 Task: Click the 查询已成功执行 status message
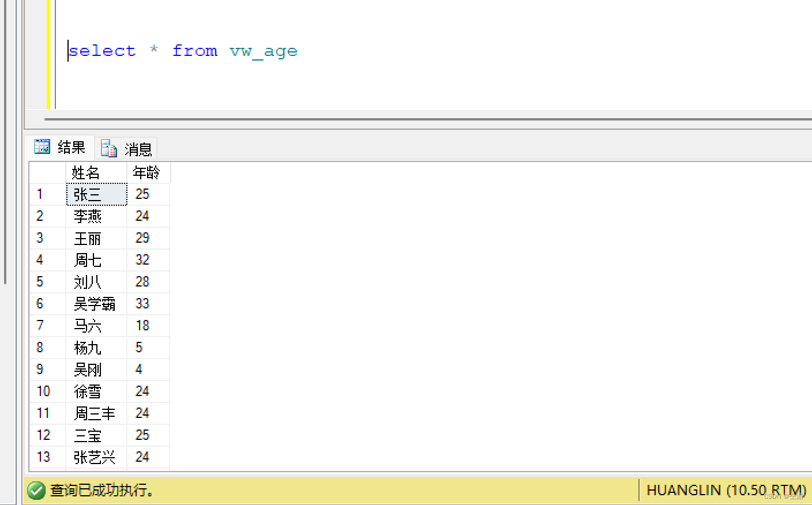(x=102, y=491)
